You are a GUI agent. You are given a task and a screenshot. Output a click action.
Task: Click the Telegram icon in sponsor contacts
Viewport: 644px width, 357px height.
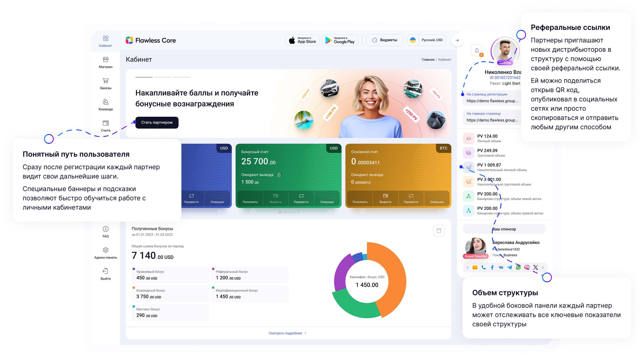[509, 267]
